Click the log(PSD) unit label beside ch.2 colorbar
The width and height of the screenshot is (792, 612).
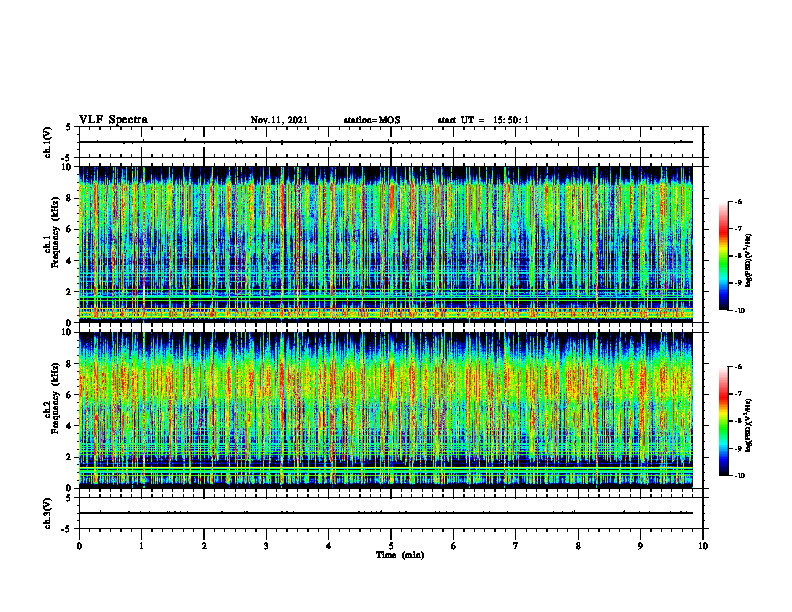(749, 424)
